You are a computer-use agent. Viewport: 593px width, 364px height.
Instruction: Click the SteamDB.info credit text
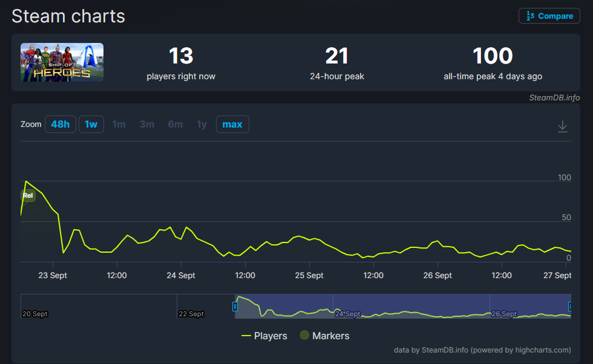tap(554, 97)
